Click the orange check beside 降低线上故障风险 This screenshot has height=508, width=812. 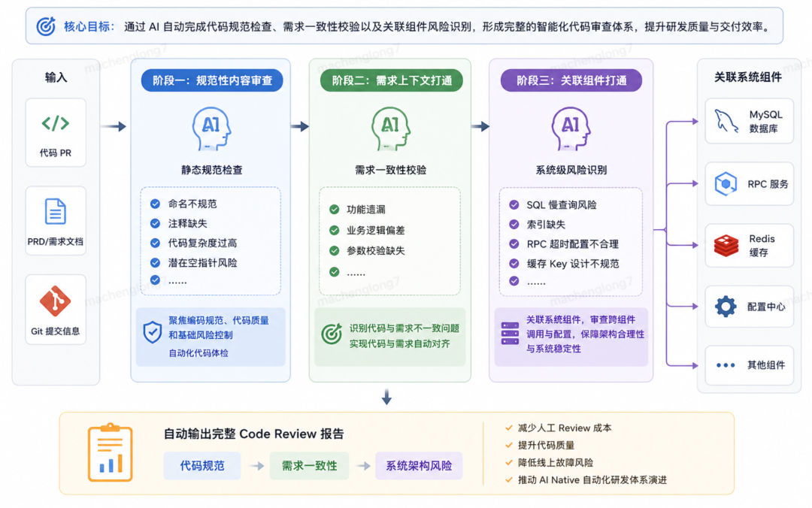[x=509, y=462]
